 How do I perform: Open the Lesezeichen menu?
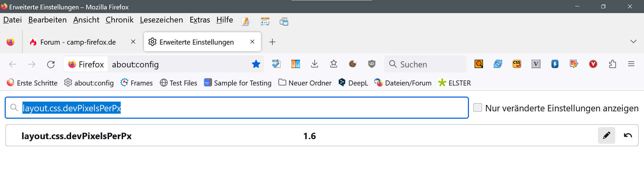coord(161,20)
